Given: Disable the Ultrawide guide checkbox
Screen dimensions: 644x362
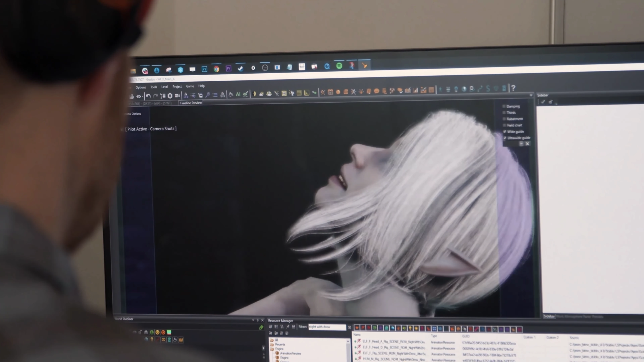Looking at the screenshot, I should (x=505, y=138).
